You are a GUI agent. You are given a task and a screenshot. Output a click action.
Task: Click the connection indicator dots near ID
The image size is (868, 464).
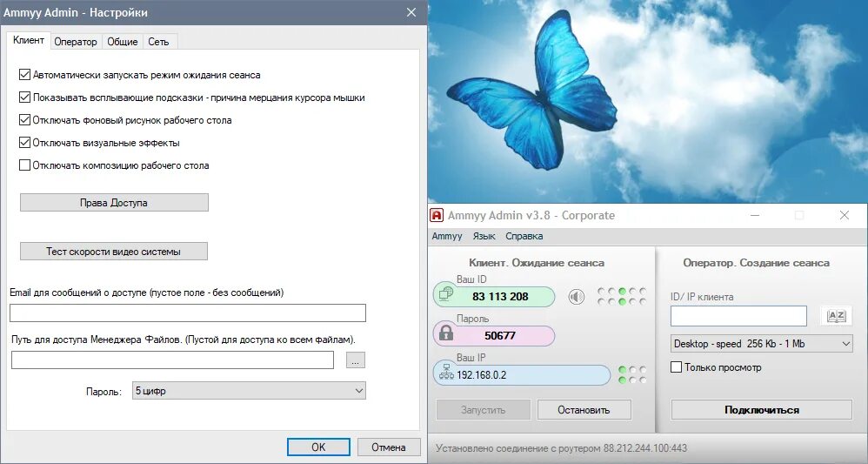(622, 296)
